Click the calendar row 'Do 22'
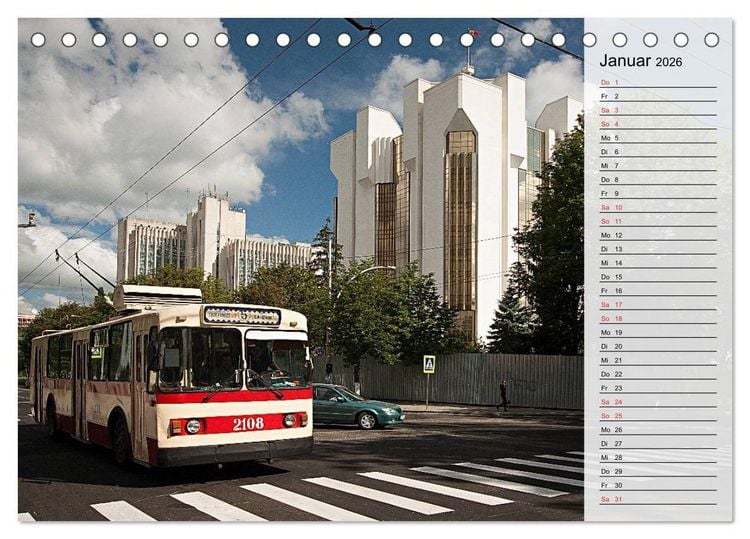 [658, 374]
